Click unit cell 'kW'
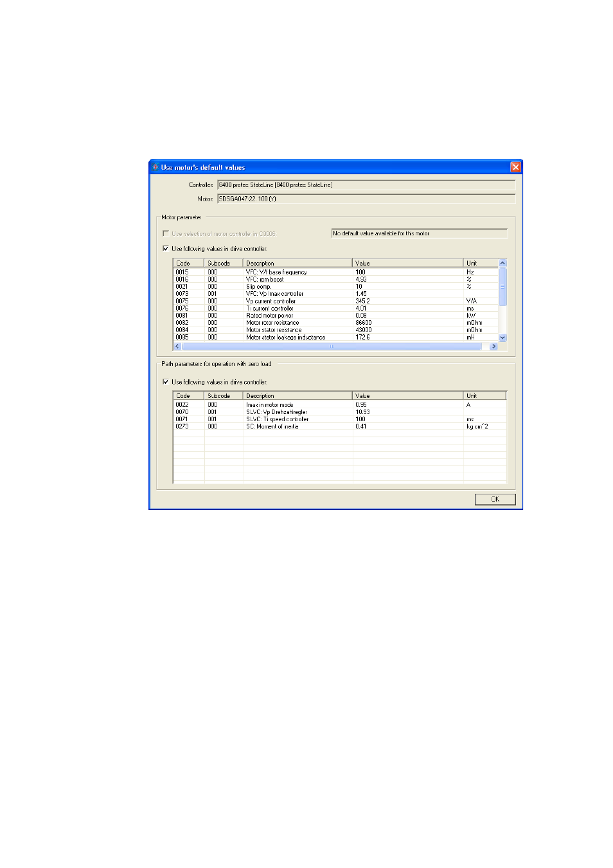This screenshot has width=613, height=868. 471,316
